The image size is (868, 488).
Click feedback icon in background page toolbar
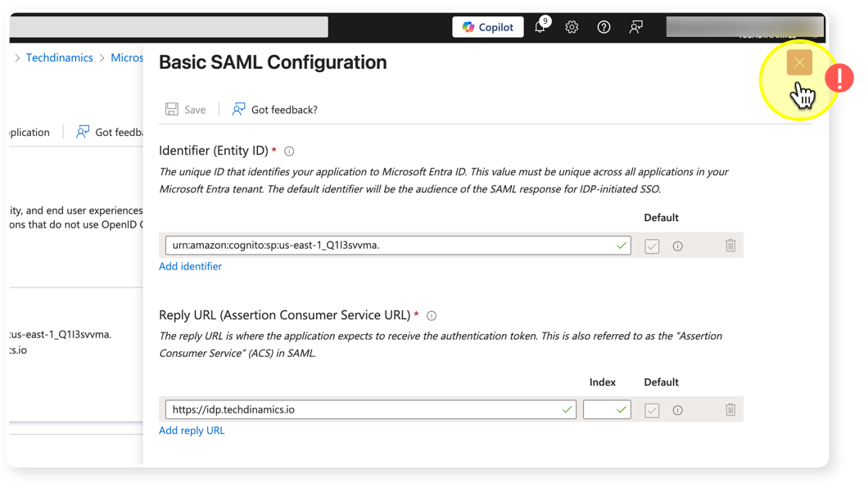(83, 132)
